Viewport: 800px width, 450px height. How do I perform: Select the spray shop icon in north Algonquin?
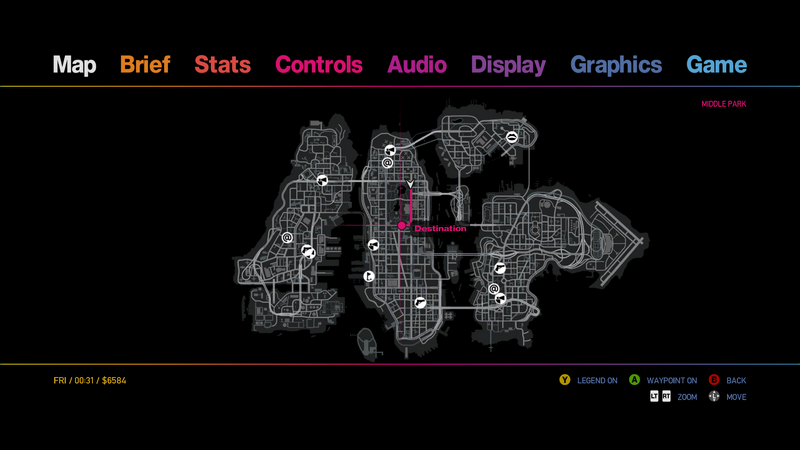(x=390, y=150)
